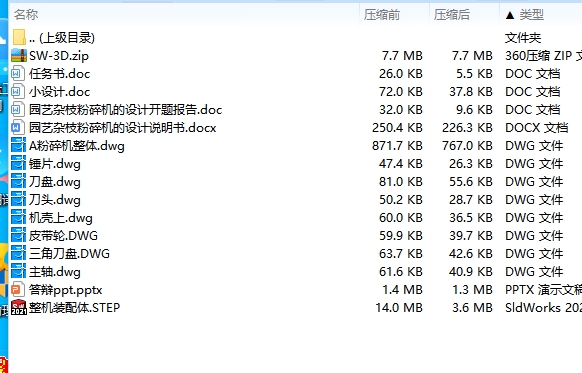582x373 pixels.
Task: Click the 任务书.doc document icon
Action: tap(18, 73)
